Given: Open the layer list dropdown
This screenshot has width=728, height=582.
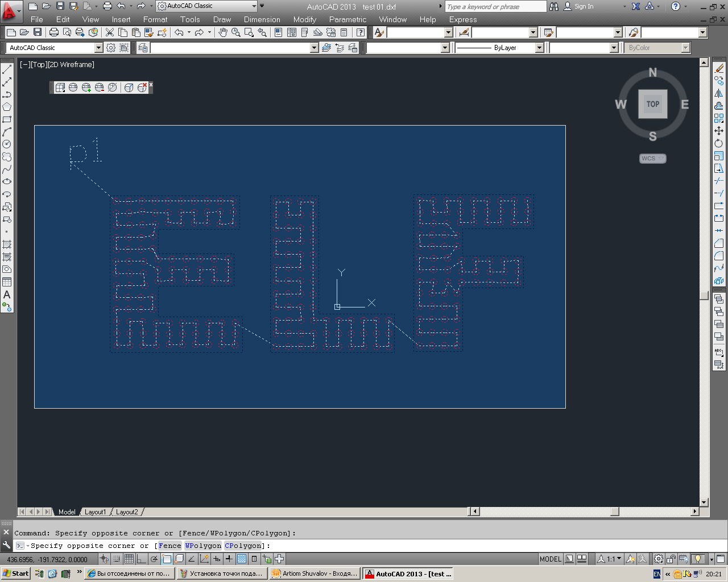Looking at the screenshot, I should pyautogui.click(x=315, y=48).
